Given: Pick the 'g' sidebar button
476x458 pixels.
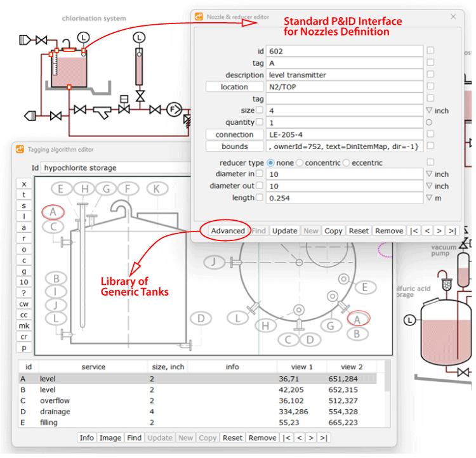Looking at the screenshot, I should 24,272.
